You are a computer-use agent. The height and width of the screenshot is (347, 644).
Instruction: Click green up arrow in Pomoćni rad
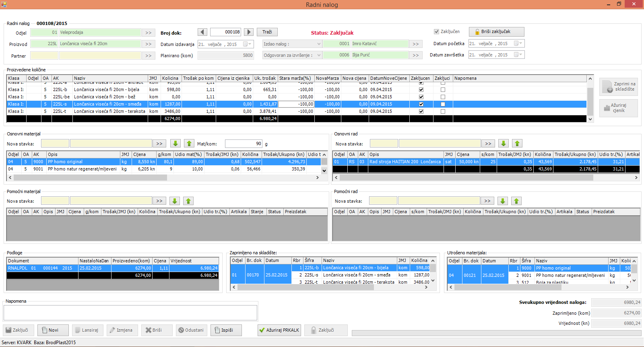coord(516,201)
